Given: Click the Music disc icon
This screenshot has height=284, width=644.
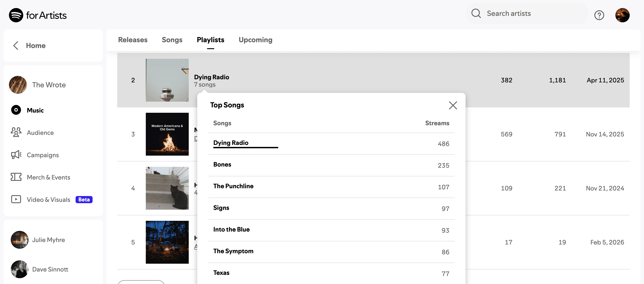Looking at the screenshot, I should click(16, 110).
